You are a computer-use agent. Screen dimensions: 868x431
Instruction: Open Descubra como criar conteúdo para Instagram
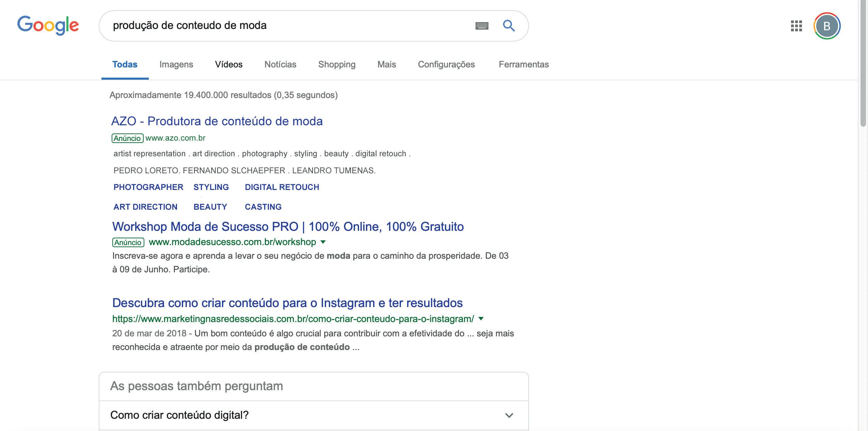point(288,303)
